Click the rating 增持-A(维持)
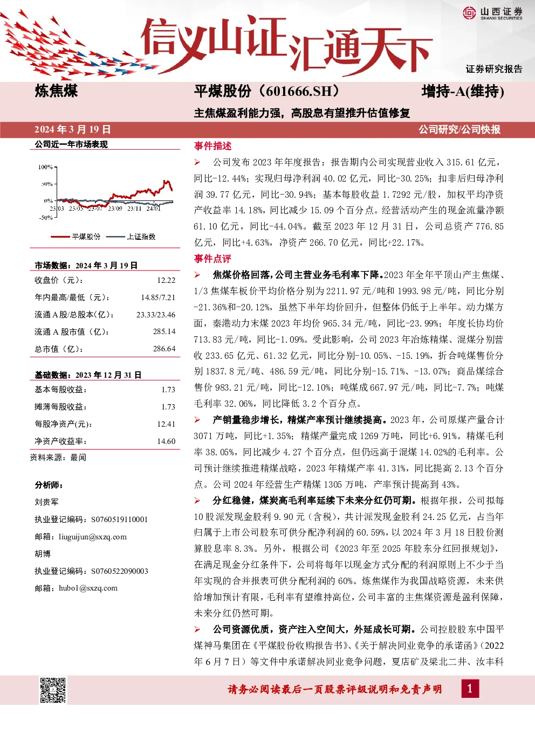The height and width of the screenshot is (756, 535). 463,91
